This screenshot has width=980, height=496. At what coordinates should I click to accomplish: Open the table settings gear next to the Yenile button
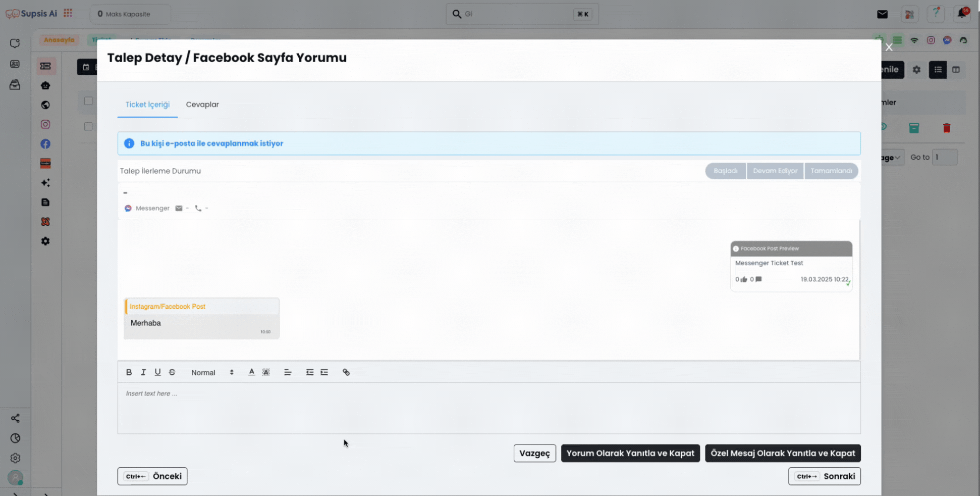pyautogui.click(x=916, y=70)
